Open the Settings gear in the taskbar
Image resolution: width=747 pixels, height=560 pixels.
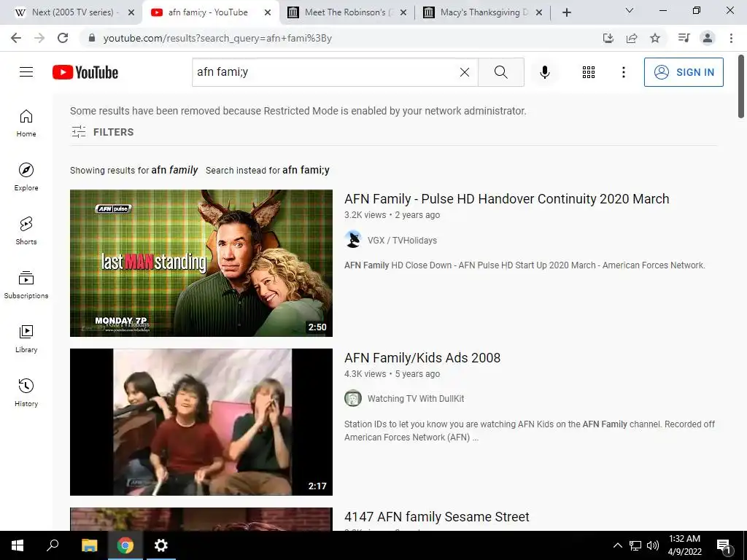161,545
